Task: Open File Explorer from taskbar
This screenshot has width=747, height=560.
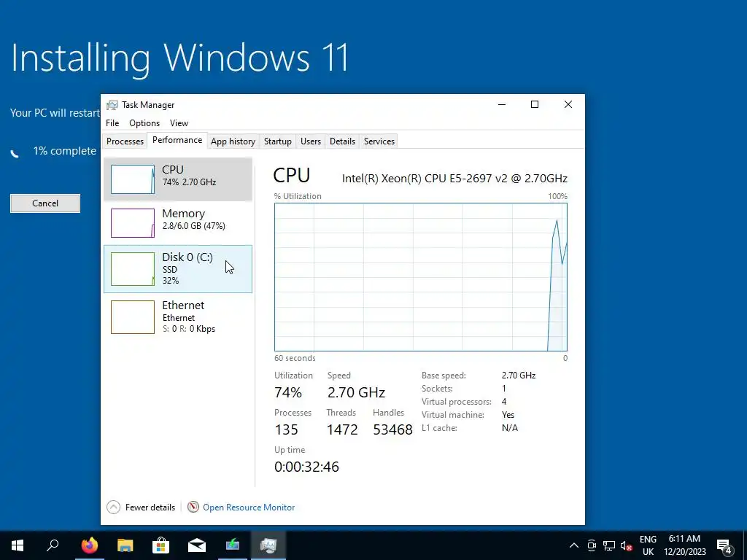Action: pyautogui.click(x=125, y=545)
